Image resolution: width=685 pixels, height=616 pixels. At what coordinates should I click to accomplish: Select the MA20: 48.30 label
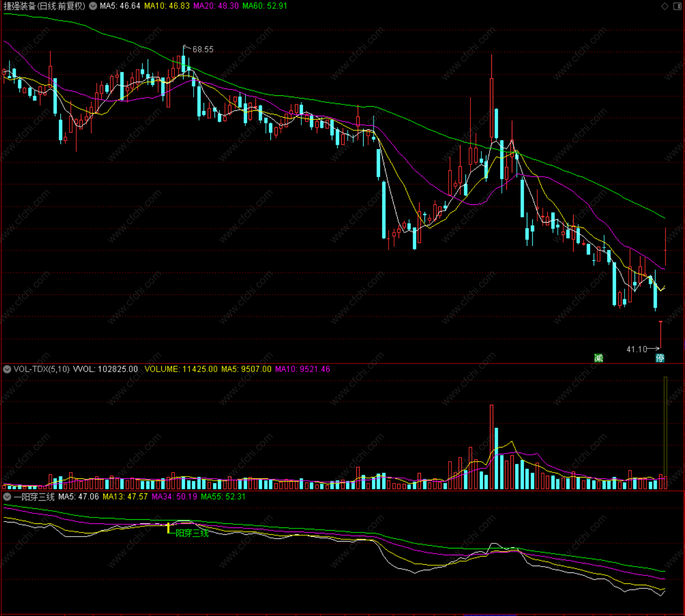(x=216, y=6)
